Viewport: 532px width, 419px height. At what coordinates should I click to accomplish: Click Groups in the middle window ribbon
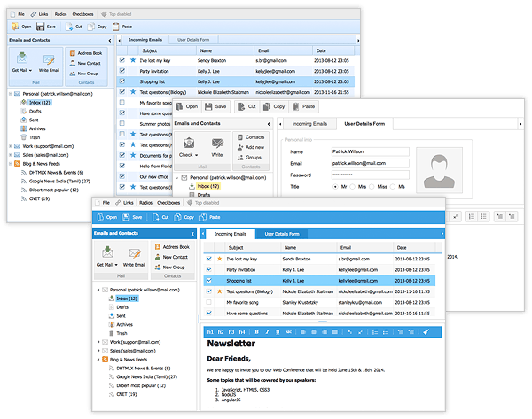point(249,158)
